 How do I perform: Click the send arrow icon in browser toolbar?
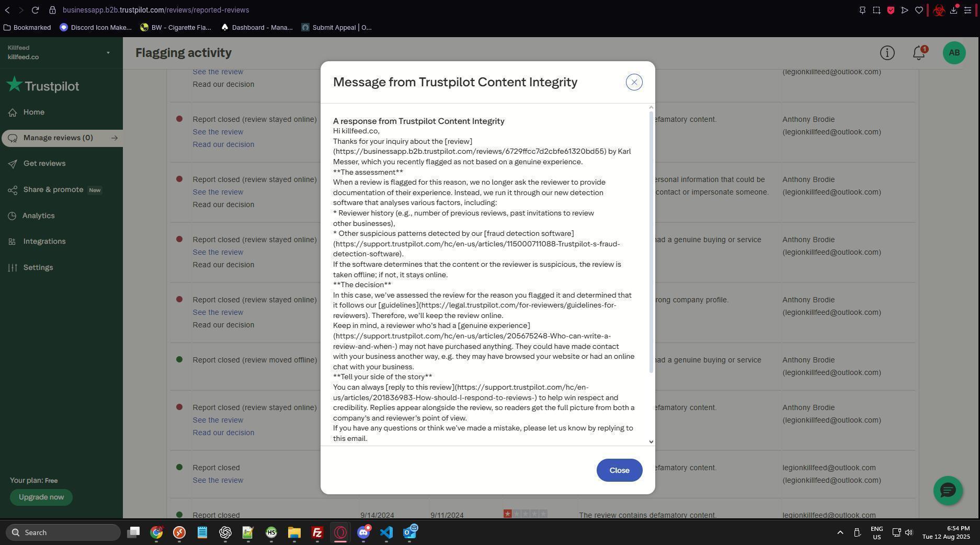point(905,10)
